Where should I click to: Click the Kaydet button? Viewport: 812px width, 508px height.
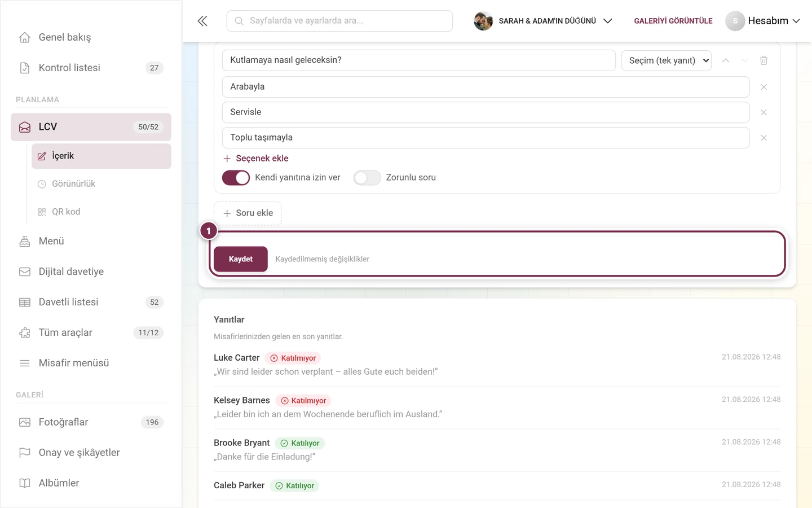241,259
